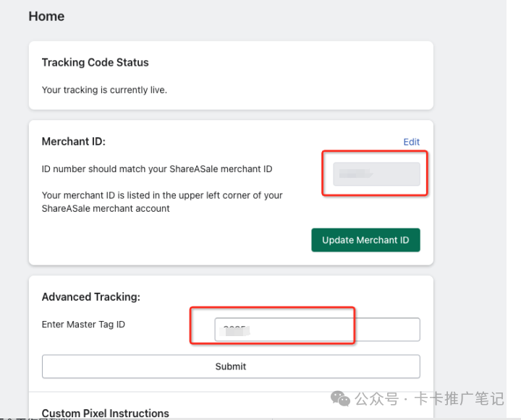
Task: Click blank area left of Update Merchant ID
Action: (174, 240)
